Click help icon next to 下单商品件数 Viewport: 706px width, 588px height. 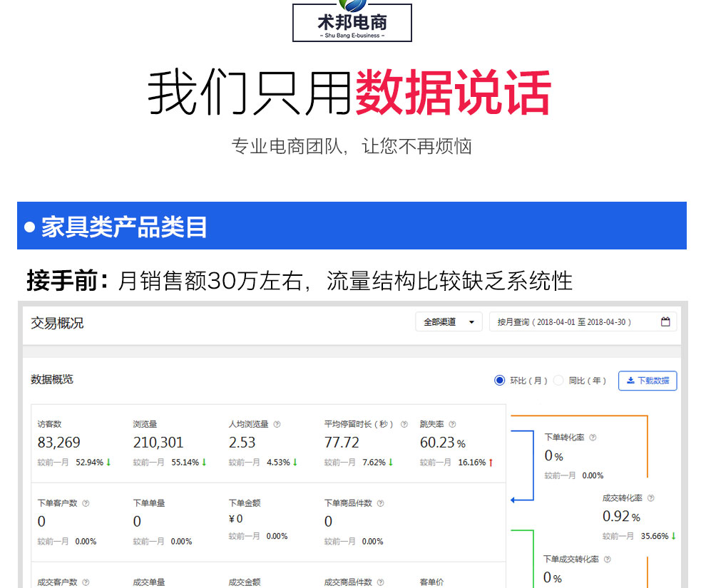[x=381, y=503]
